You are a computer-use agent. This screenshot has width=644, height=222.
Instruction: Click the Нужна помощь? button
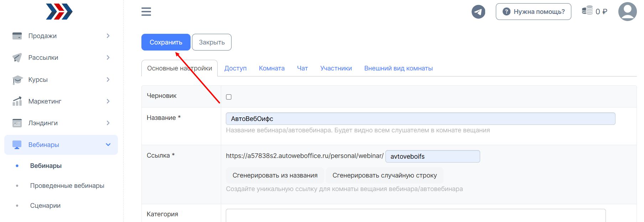tap(534, 12)
